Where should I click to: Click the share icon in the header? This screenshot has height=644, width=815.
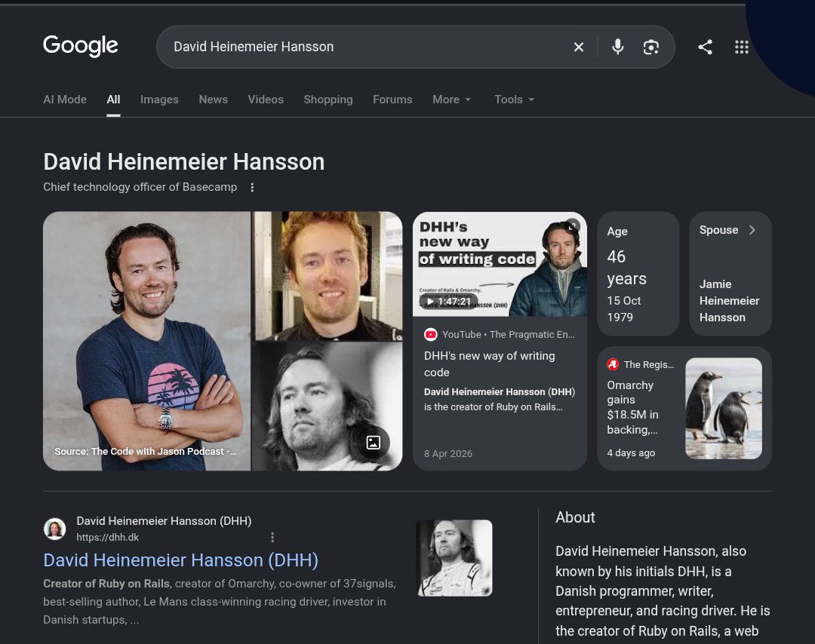[x=705, y=48]
